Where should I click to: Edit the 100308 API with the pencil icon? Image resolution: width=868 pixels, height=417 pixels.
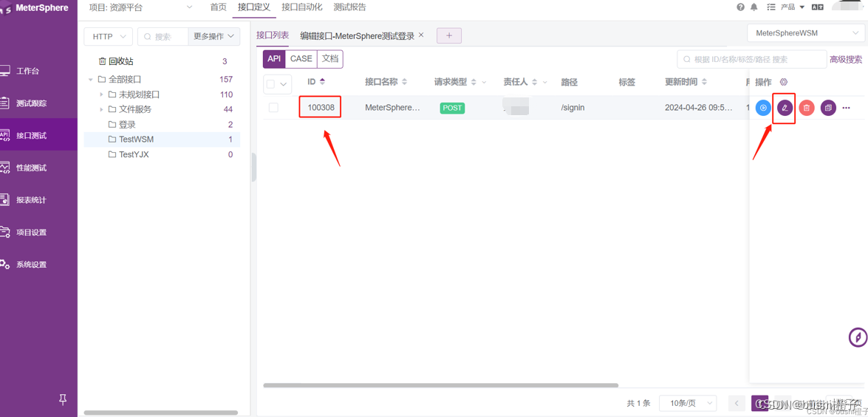click(785, 108)
